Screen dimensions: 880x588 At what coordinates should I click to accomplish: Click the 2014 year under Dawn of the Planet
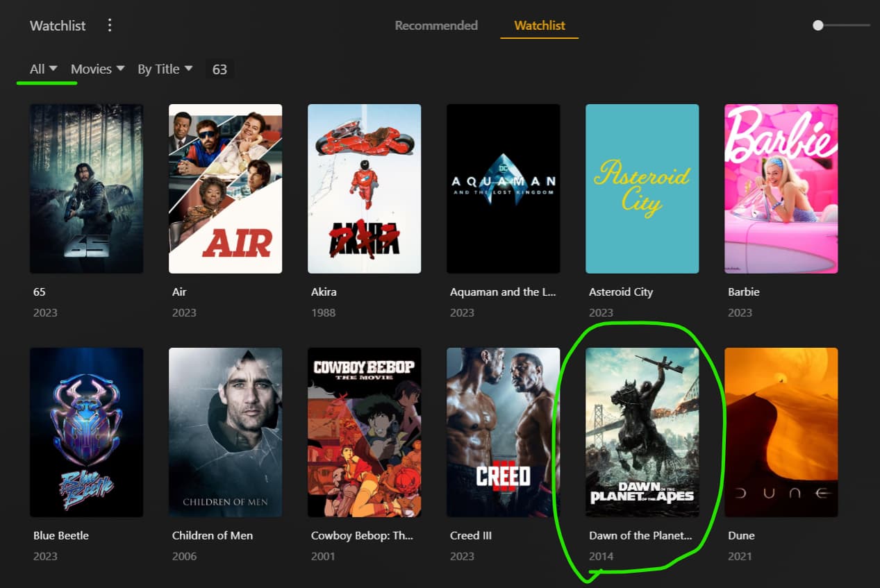tap(601, 556)
